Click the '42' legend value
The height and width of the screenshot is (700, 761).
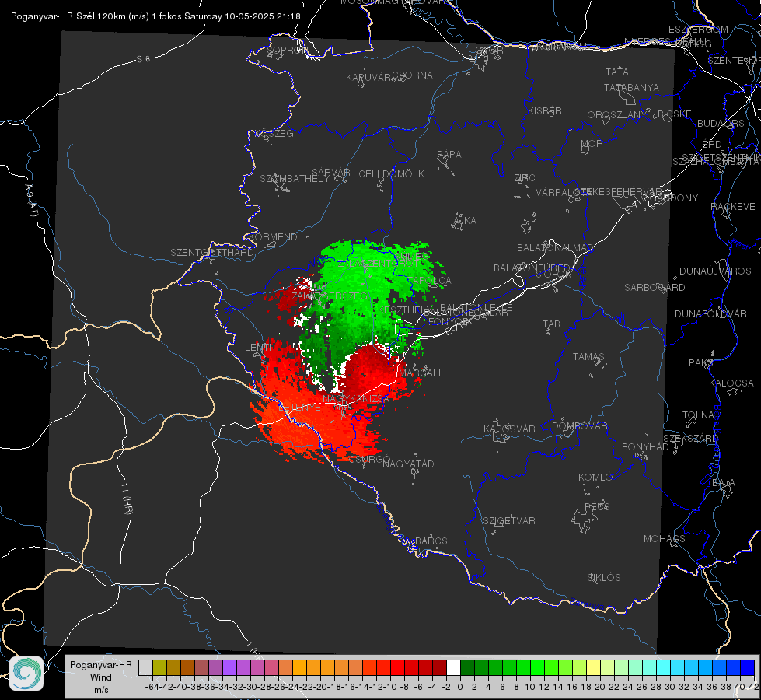coord(754,687)
